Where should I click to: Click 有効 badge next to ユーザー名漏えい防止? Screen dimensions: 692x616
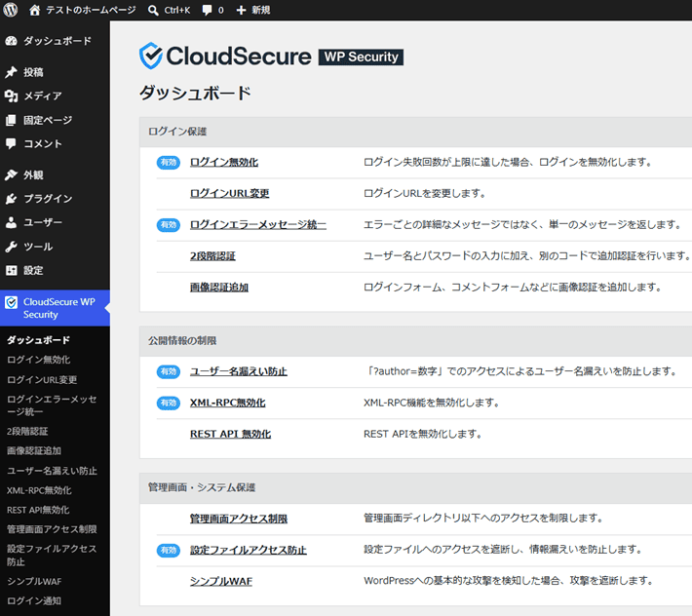pos(169,371)
